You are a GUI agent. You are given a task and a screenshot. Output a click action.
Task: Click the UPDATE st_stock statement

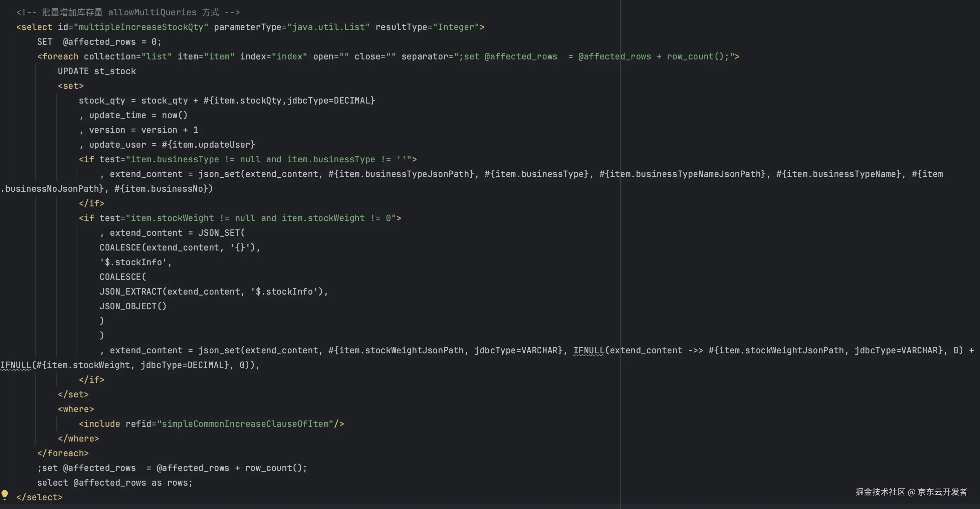[x=96, y=71]
